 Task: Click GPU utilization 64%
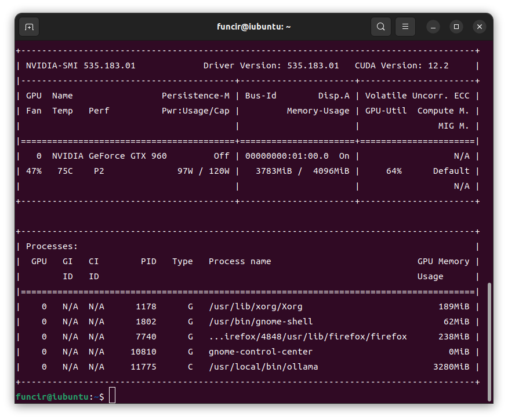(394, 171)
